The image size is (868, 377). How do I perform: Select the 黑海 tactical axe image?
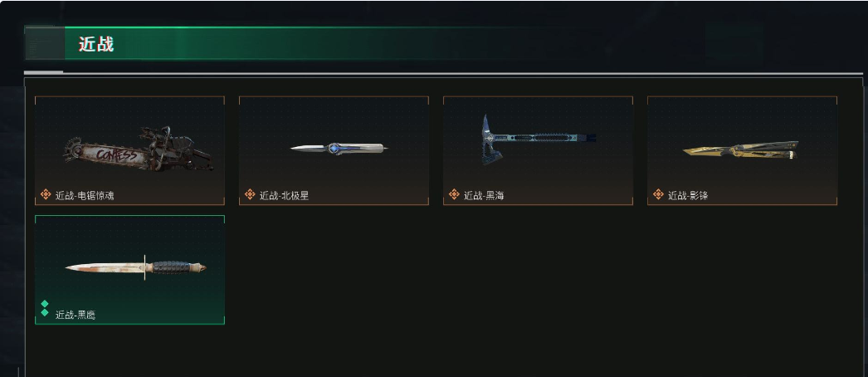[x=538, y=140]
